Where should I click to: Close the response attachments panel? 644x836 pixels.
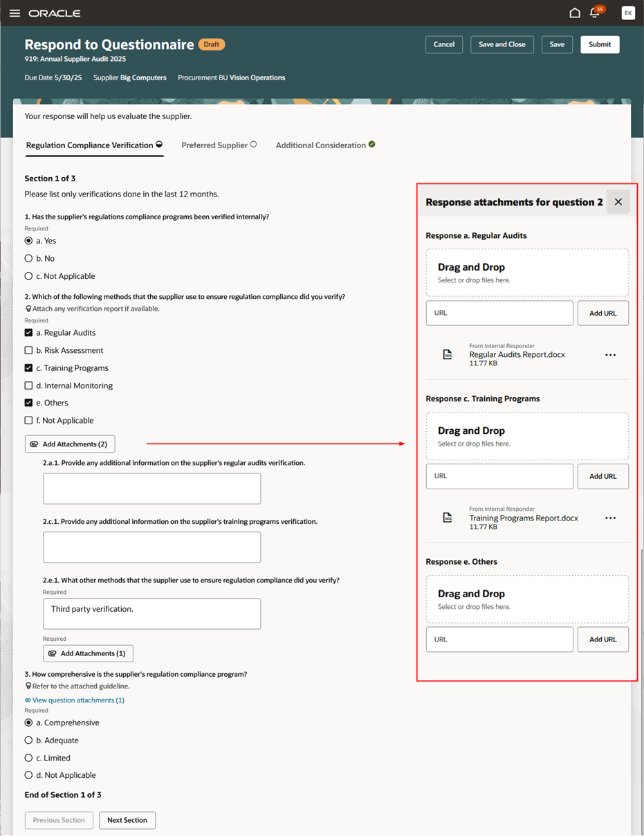point(618,202)
